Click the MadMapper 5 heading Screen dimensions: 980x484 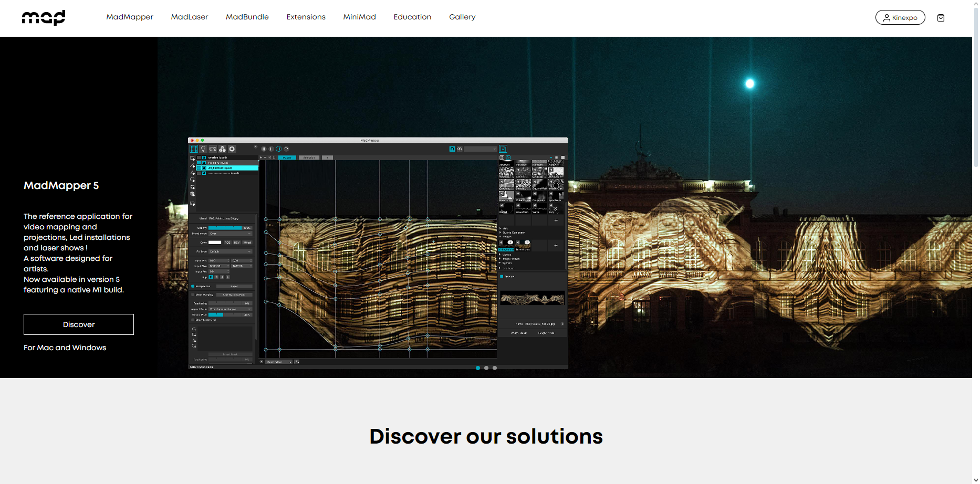click(61, 185)
